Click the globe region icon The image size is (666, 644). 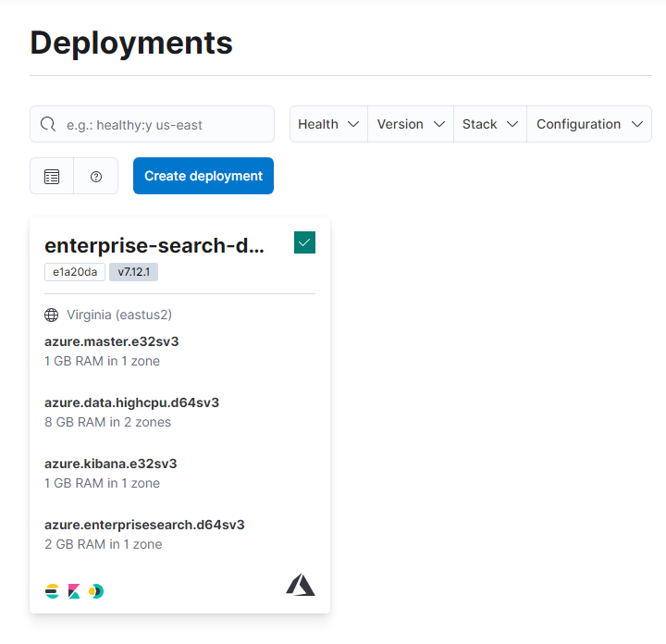[52, 316]
